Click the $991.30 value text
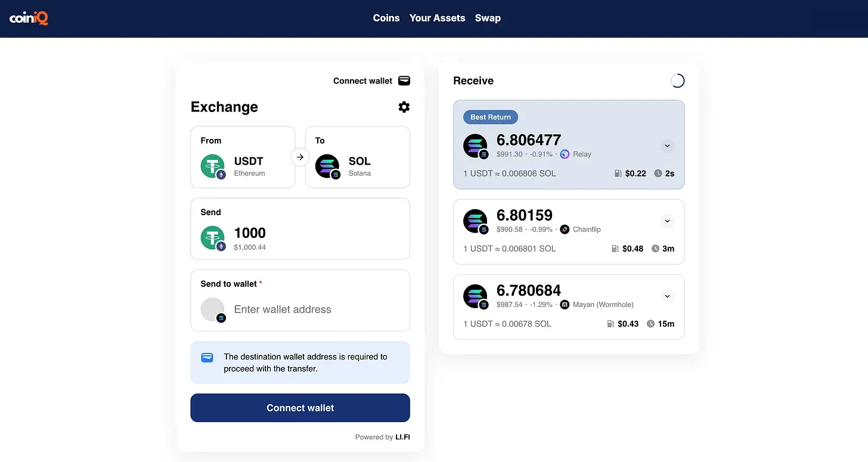This screenshot has height=462, width=868. tap(510, 154)
